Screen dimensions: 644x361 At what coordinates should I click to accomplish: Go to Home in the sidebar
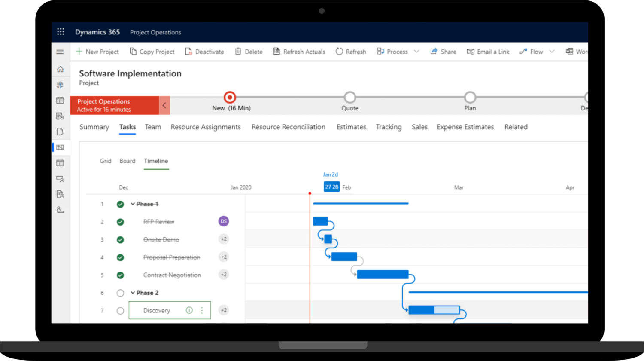60,69
